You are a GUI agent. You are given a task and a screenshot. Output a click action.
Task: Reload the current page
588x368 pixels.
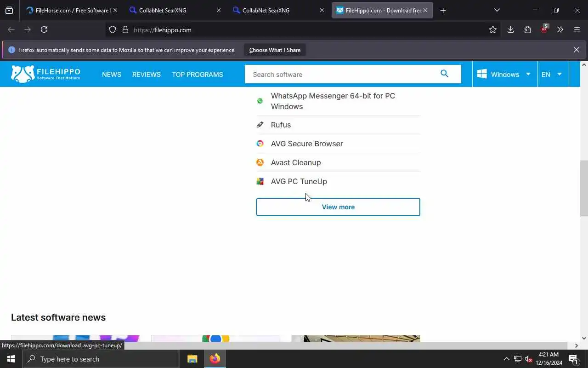pyautogui.click(x=44, y=29)
